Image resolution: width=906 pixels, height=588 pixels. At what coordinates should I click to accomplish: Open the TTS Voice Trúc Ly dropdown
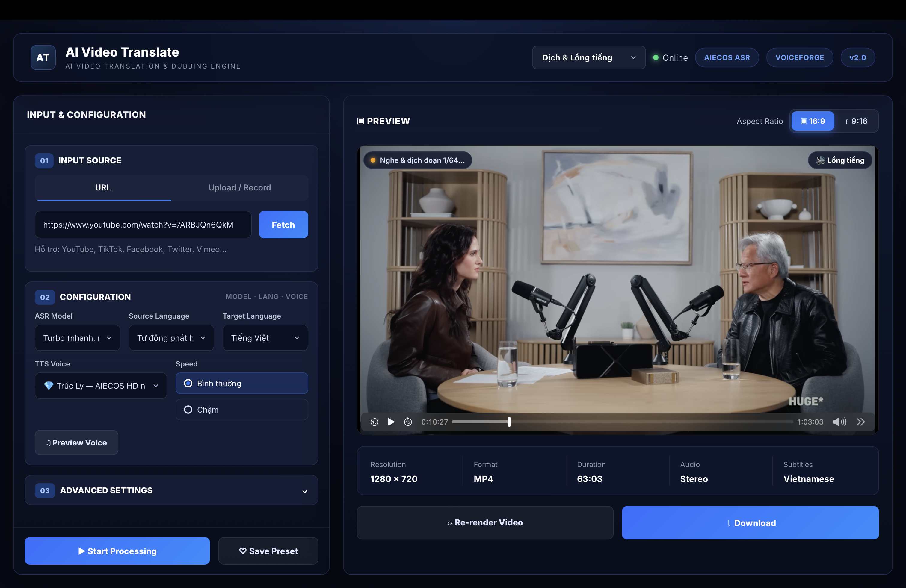pyautogui.click(x=101, y=385)
